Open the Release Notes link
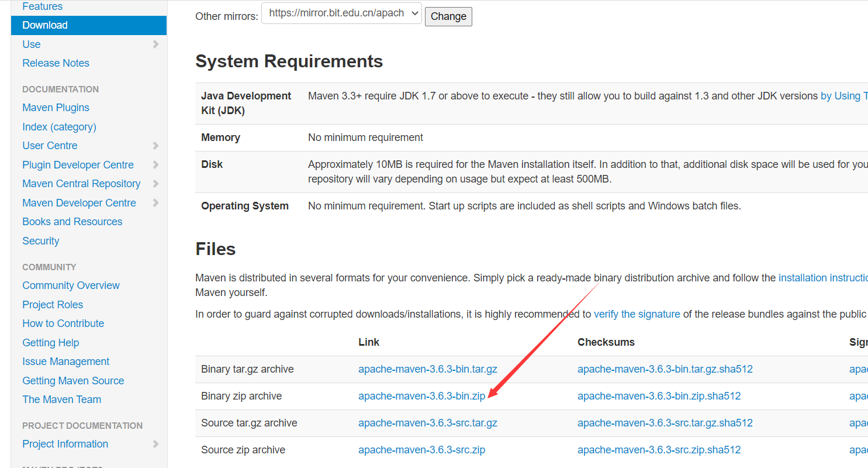Viewport: 868px width, 468px height. 56,63
